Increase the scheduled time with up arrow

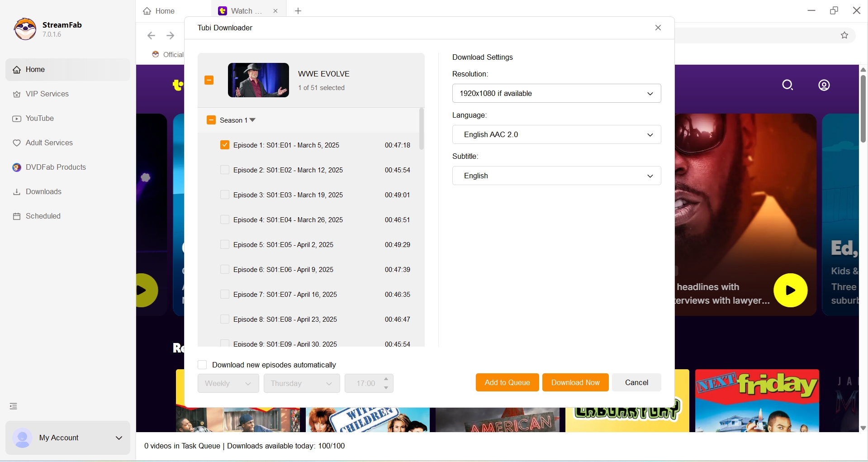point(385,379)
